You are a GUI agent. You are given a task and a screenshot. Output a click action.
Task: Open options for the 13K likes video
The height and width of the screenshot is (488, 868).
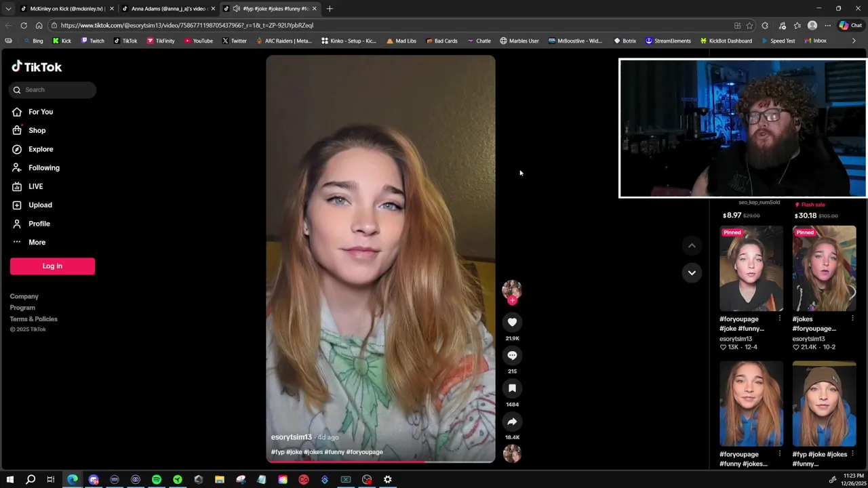tap(779, 319)
